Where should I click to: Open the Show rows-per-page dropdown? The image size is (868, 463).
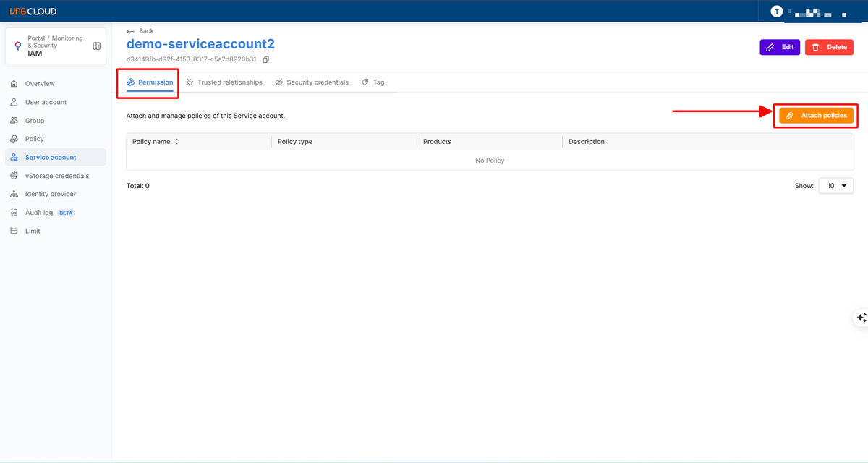(835, 186)
